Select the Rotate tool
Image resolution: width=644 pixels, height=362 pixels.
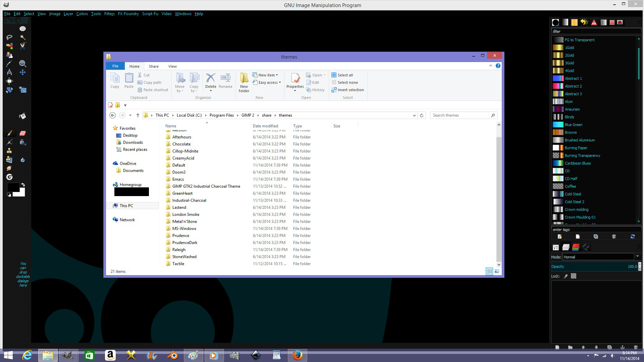tap(9, 90)
